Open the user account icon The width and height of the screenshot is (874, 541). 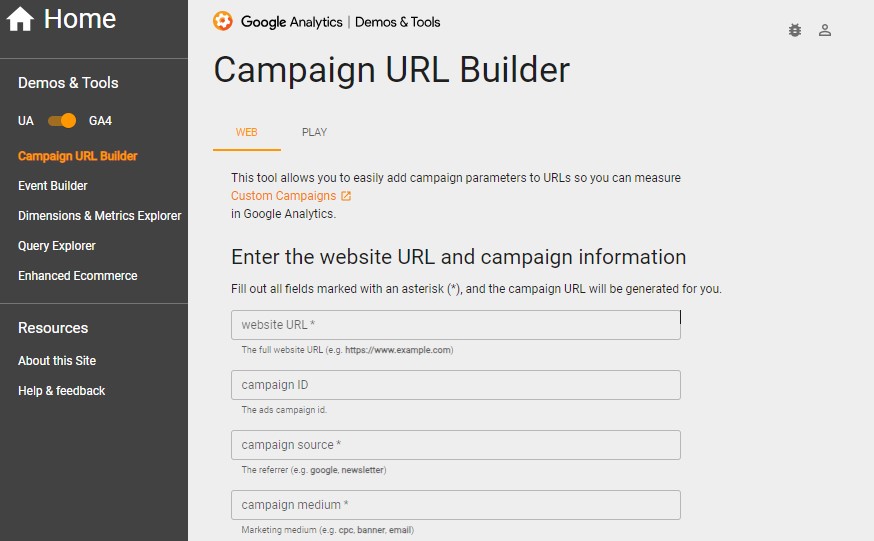point(825,30)
